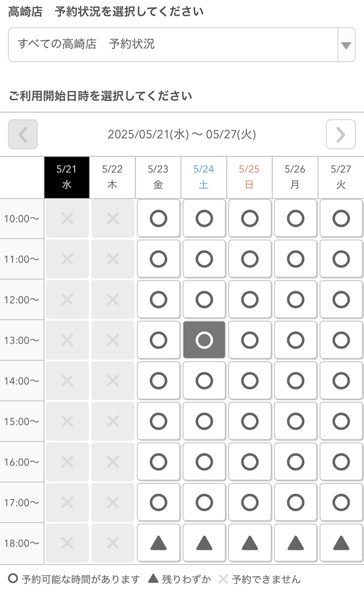This screenshot has width=364, height=600.
Task: Select the 5/25 12:00 available circle
Action: (x=250, y=299)
